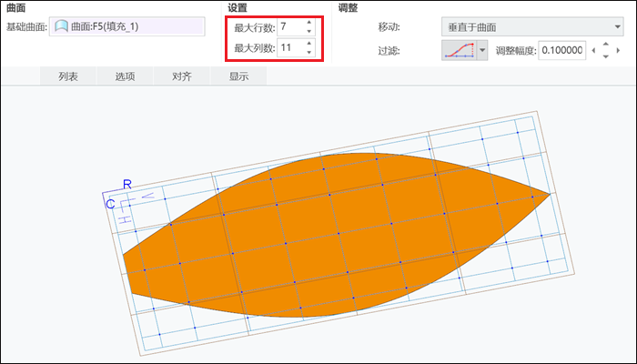Click the up adjustment arrow near 调整幅度
Image resolution: width=637 pixels, height=364 pixels.
tap(606, 45)
